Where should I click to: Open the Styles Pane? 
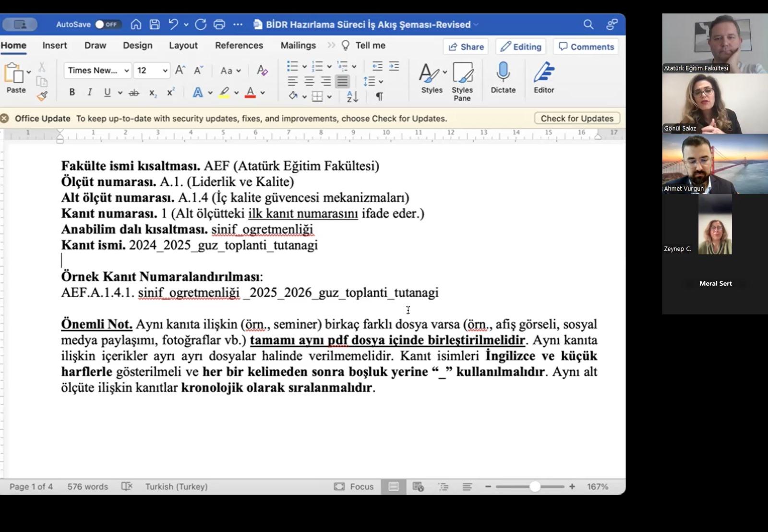coord(462,81)
